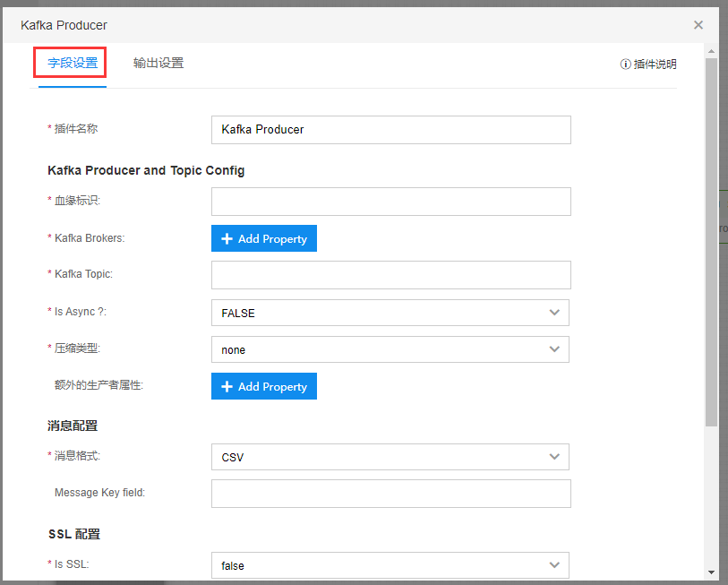
Task: Click the Kafka Producer and Topic Config heading
Action: [x=146, y=170]
